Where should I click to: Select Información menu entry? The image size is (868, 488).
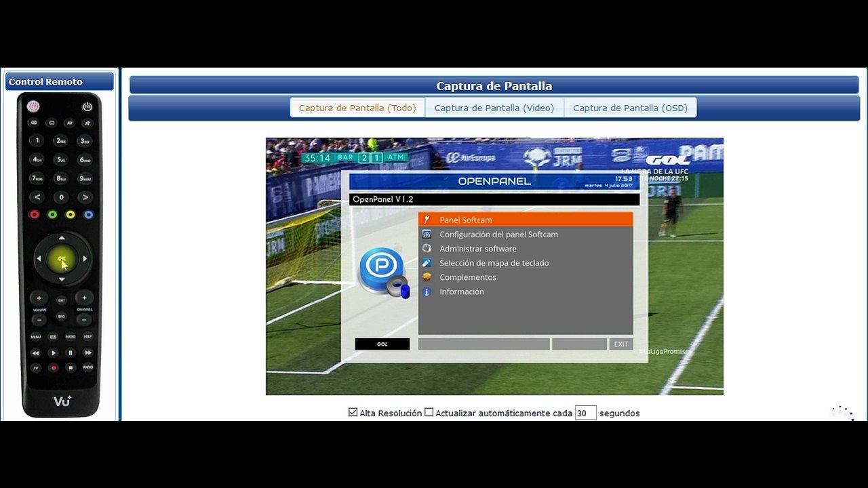[526, 291]
